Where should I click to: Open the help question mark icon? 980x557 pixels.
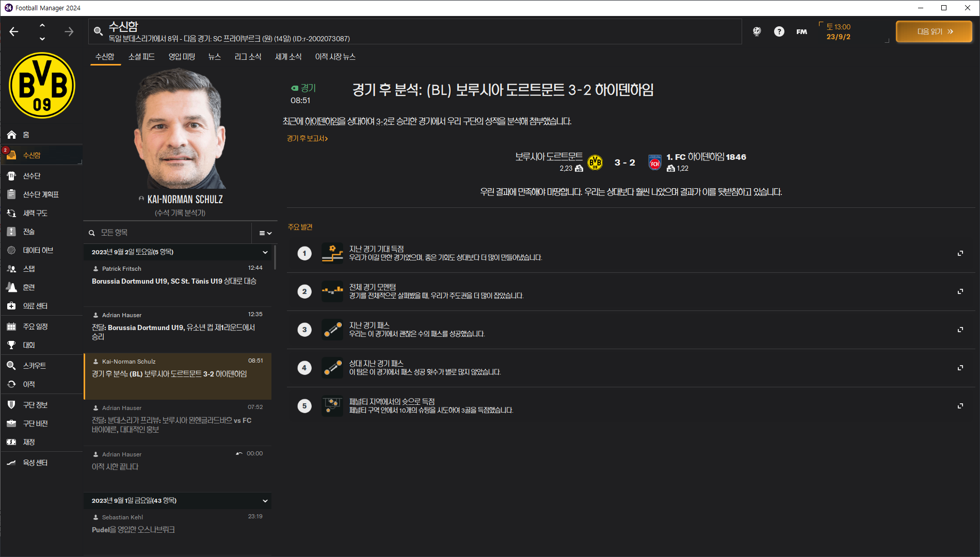779,31
